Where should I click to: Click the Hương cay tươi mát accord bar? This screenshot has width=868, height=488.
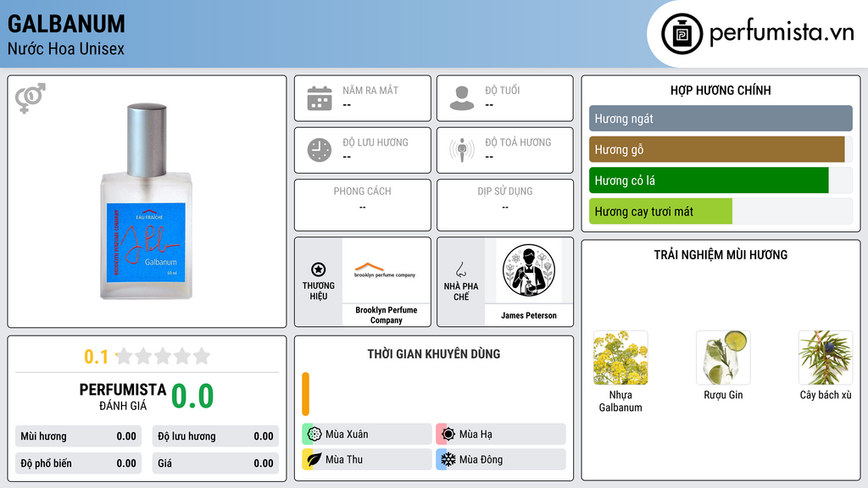(660, 211)
